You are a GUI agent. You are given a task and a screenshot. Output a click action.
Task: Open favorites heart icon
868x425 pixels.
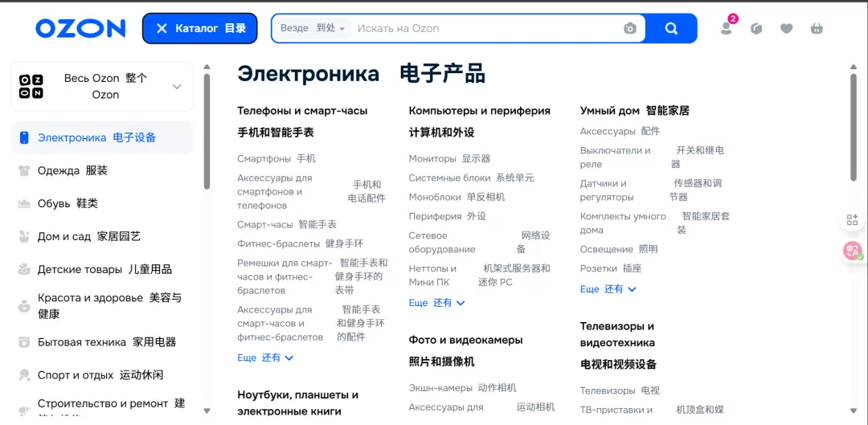(x=787, y=28)
